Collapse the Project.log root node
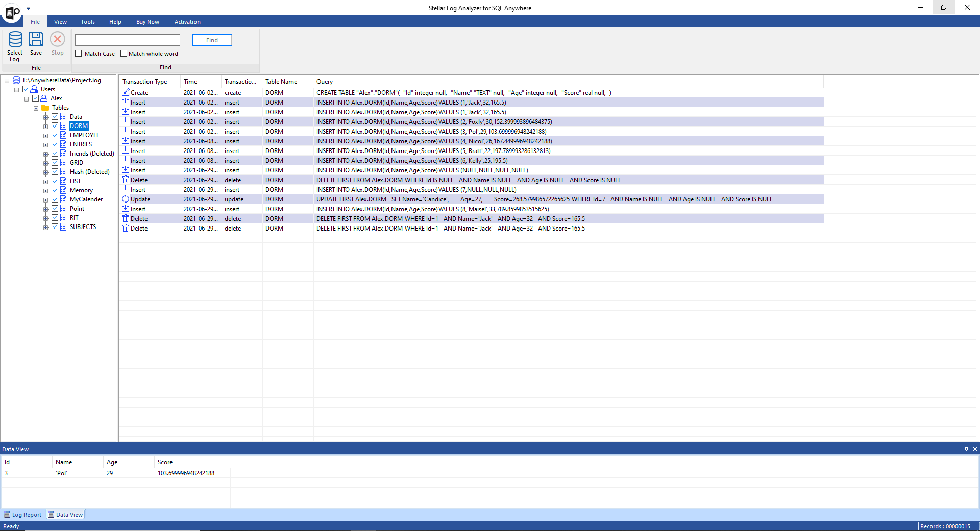980x531 pixels. coord(7,81)
